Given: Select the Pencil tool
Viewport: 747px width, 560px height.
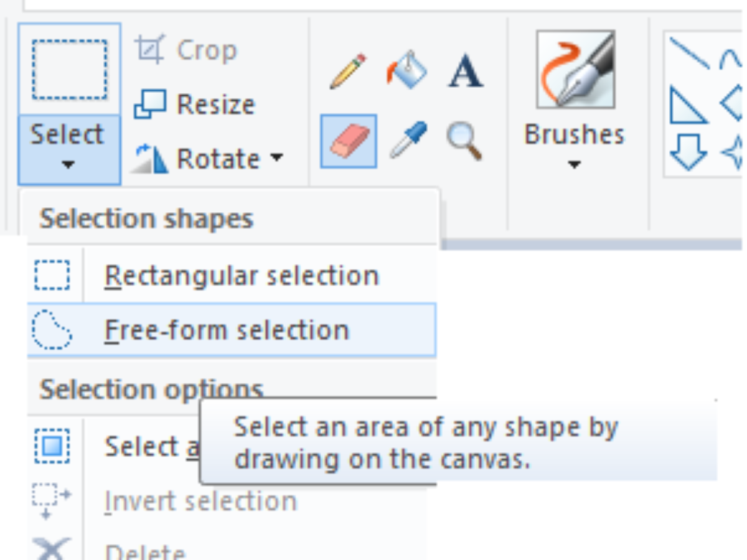Looking at the screenshot, I should coord(347,72).
